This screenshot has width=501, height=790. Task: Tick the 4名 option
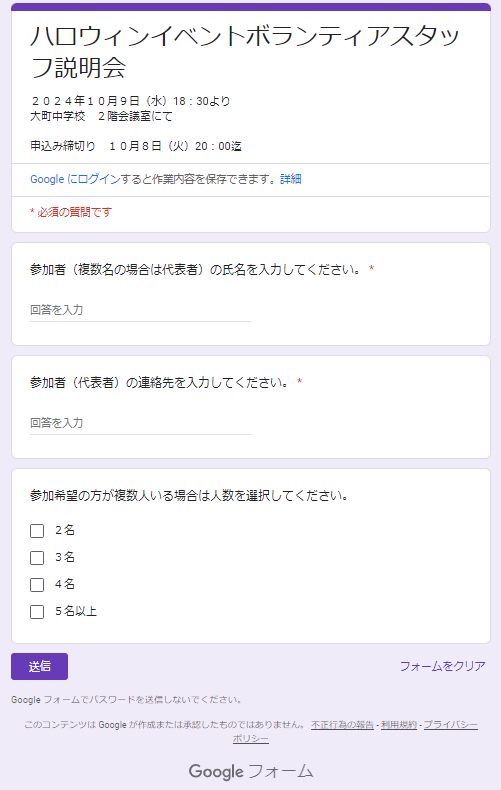point(37,584)
